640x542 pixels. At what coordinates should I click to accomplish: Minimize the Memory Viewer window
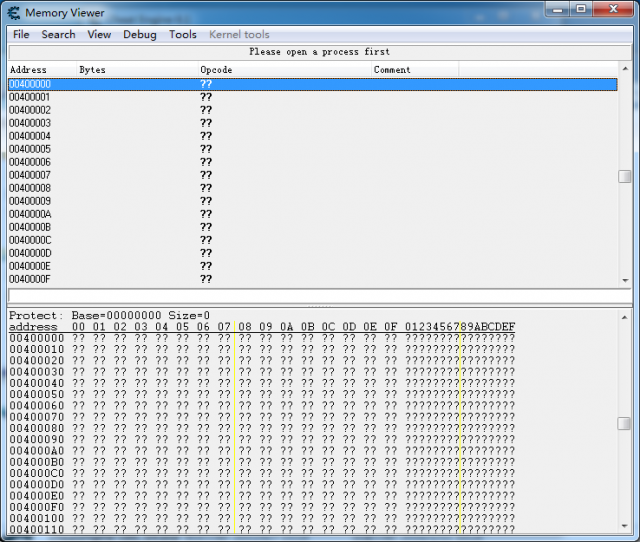coord(558,9)
